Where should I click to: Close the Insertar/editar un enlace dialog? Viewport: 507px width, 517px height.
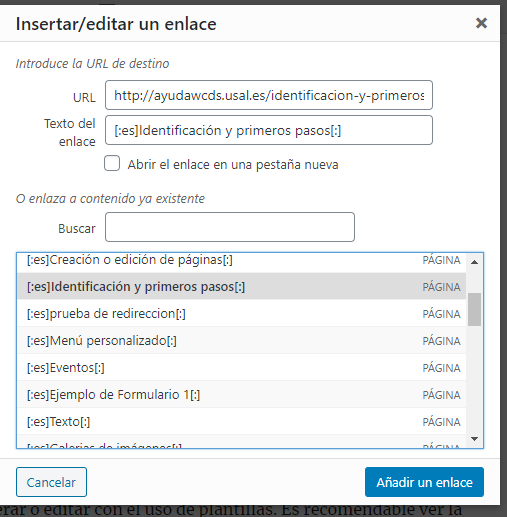tap(481, 23)
